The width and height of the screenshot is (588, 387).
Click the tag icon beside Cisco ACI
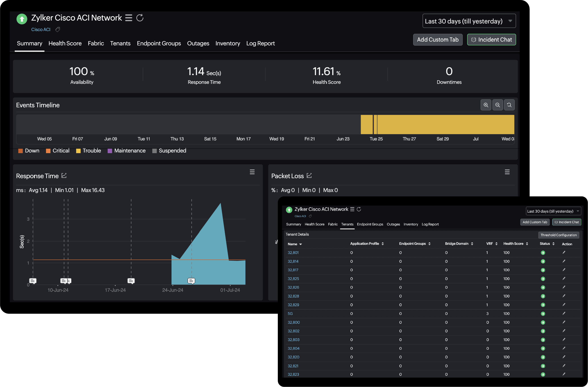(x=58, y=30)
